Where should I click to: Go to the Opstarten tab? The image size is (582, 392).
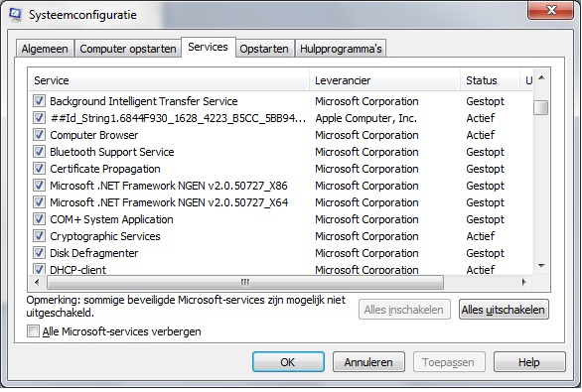pos(264,49)
